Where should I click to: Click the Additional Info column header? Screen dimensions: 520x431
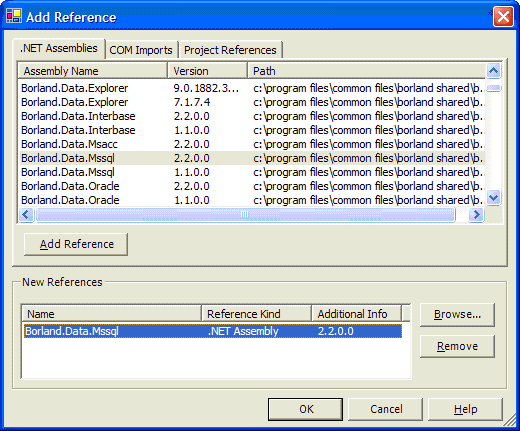(x=357, y=314)
